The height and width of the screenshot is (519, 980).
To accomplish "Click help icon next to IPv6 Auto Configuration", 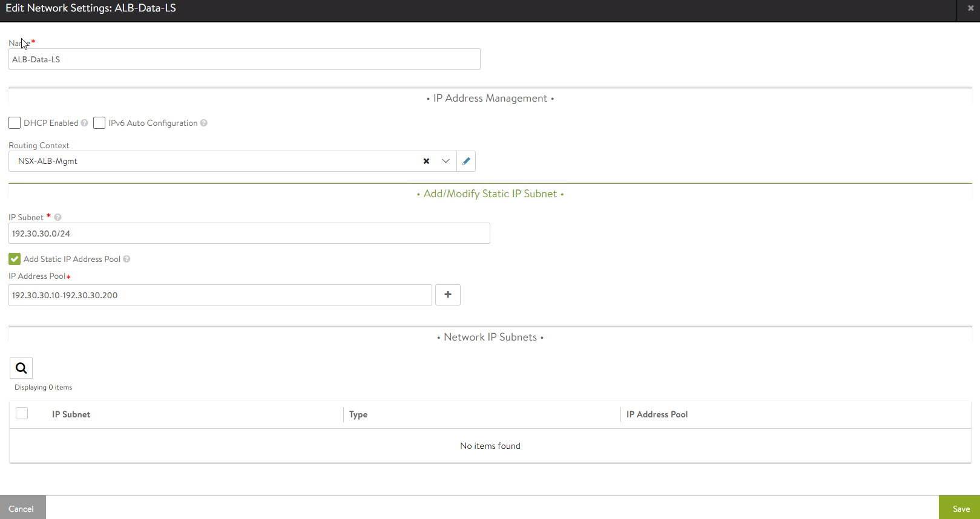I will pyautogui.click(x=204, y=123).
